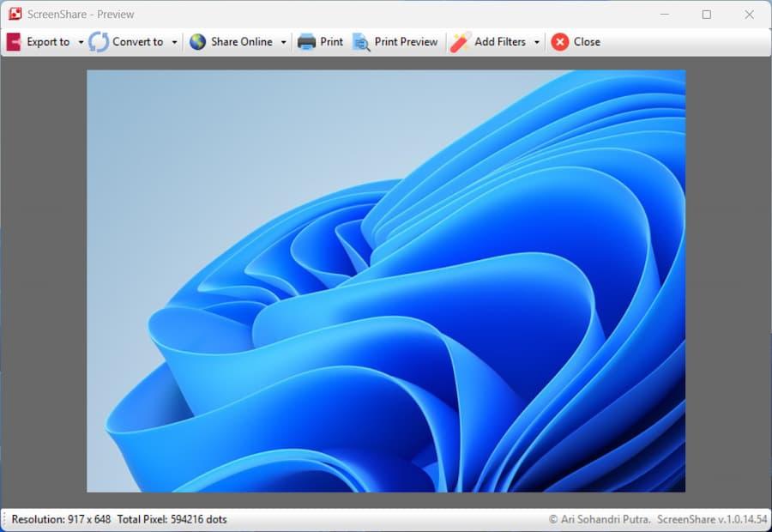Click the Convert to label

(x=137, y=42)
